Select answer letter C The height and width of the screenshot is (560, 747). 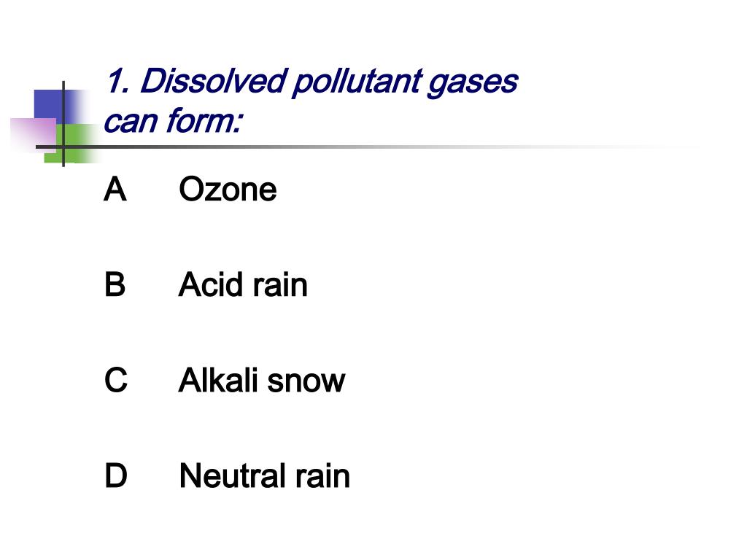(x=116, y=380)
